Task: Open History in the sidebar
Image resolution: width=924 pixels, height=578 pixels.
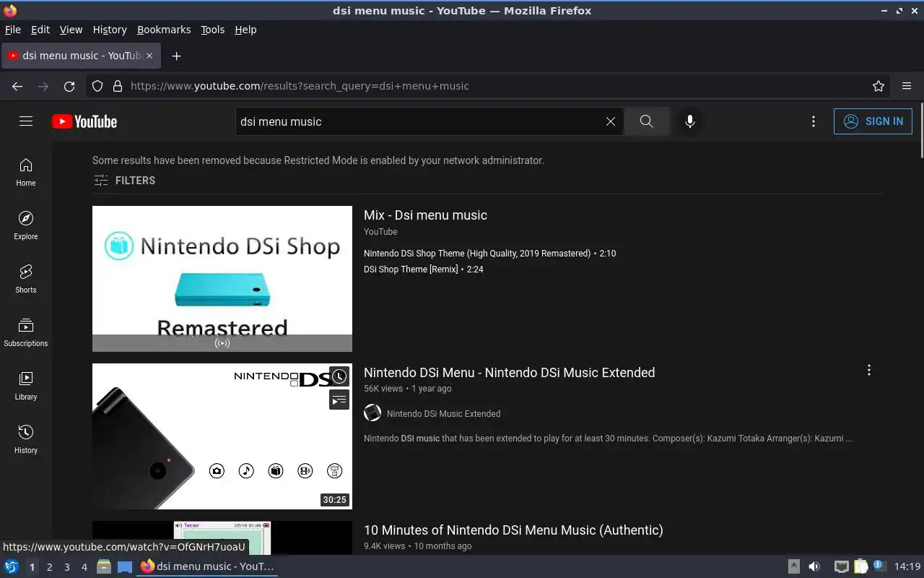Action: click(x=26, y=440)
